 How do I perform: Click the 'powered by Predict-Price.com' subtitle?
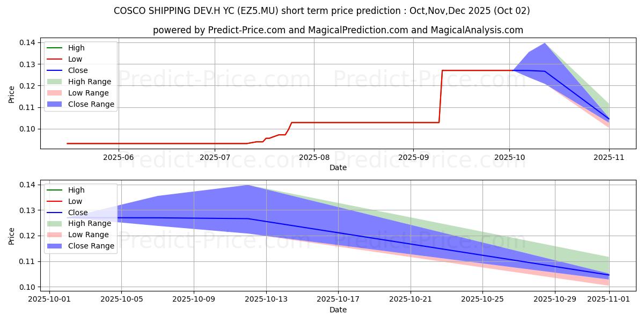[x=338, y=30]
